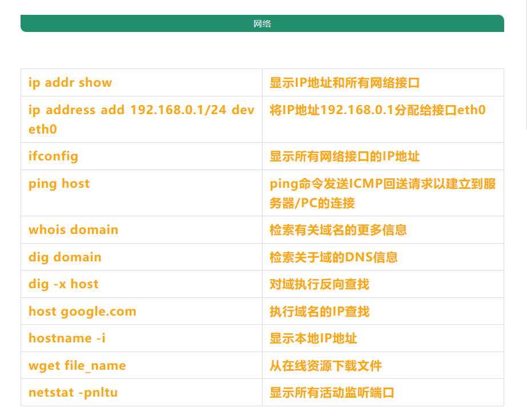Screen dimensions: 527x420
Task: Select the 'dig -x host' command
Action: pos(63,284)
